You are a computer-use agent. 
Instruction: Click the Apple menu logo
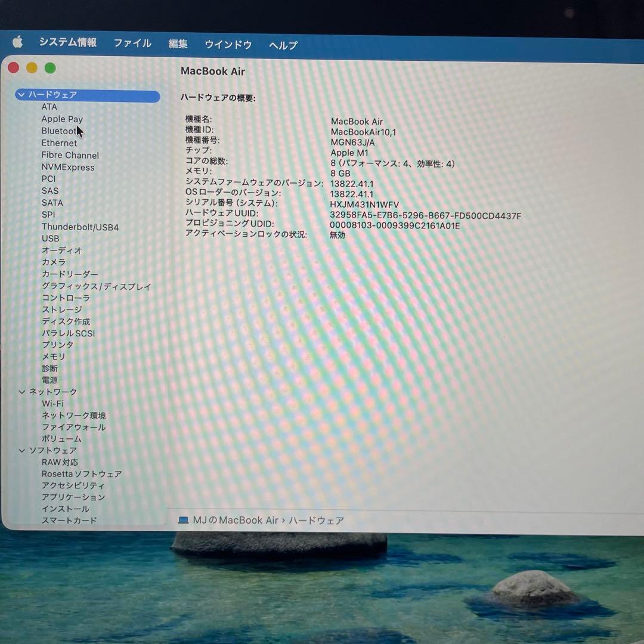[18, 42]
